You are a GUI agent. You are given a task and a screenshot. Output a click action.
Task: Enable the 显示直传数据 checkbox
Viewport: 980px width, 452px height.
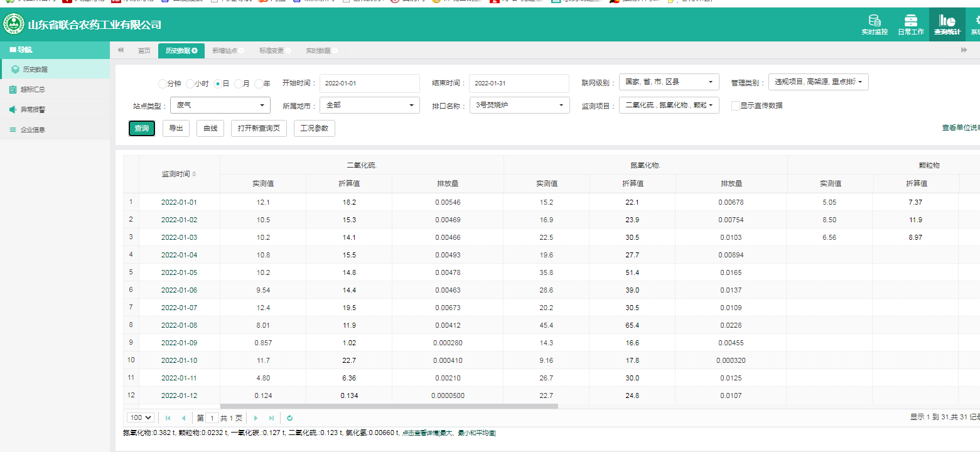[735, 105]
